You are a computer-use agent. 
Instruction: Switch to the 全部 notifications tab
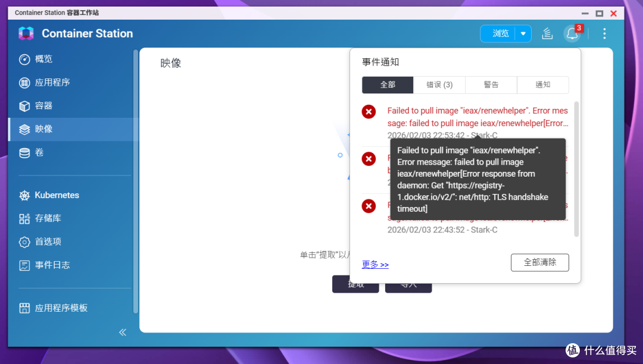[388, 85]
